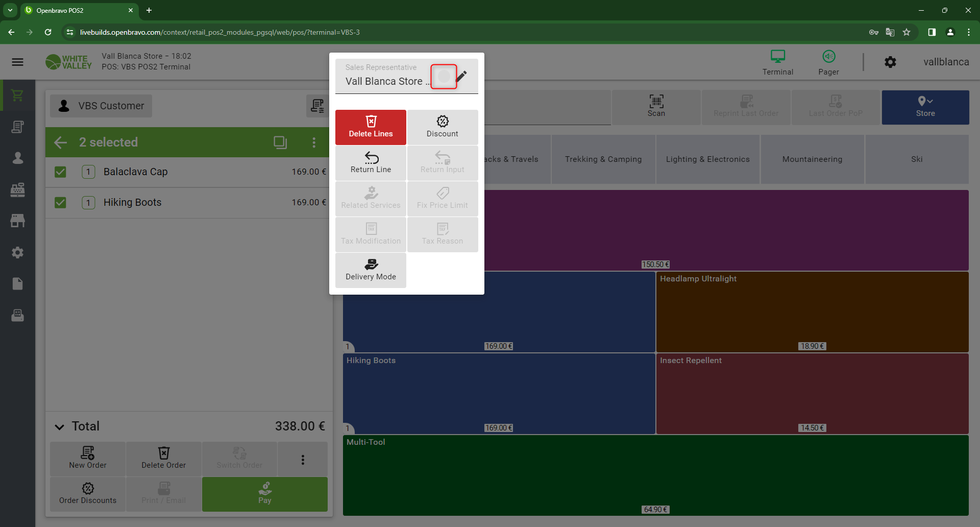
Task: Go back from the 2 selected bar
Action: point(61,142)
